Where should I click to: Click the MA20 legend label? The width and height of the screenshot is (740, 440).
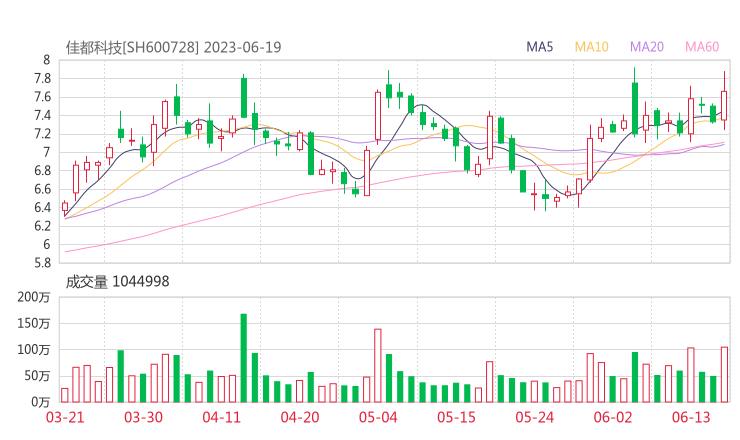tap(647, 47)
